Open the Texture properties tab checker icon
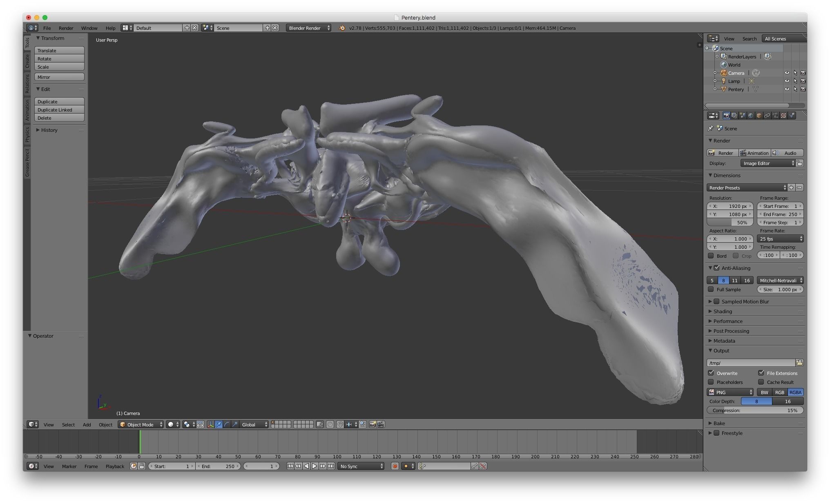Viewport: 830px width, 504px height. [783, 116]
